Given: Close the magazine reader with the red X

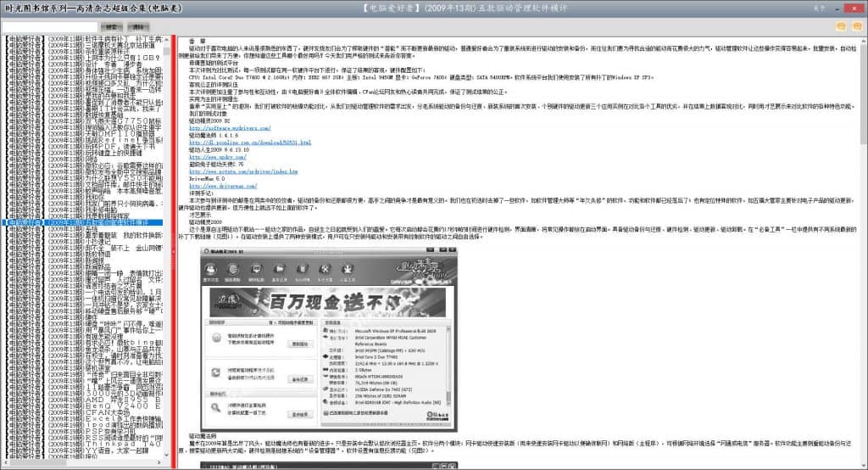Looking at the screenshot, I should (855, 8).
